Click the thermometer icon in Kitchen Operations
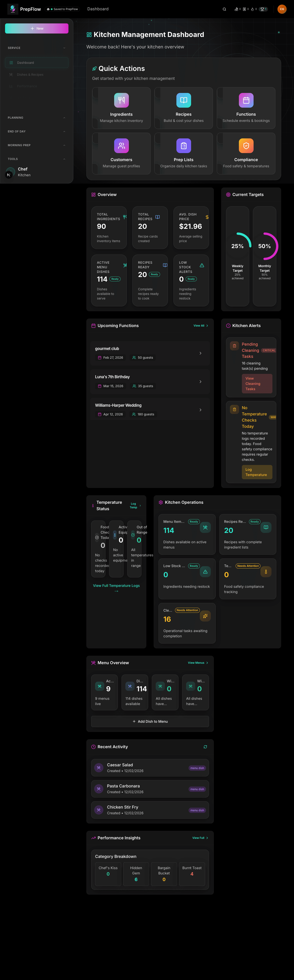294x980 pixels. [x=266, y=572]
